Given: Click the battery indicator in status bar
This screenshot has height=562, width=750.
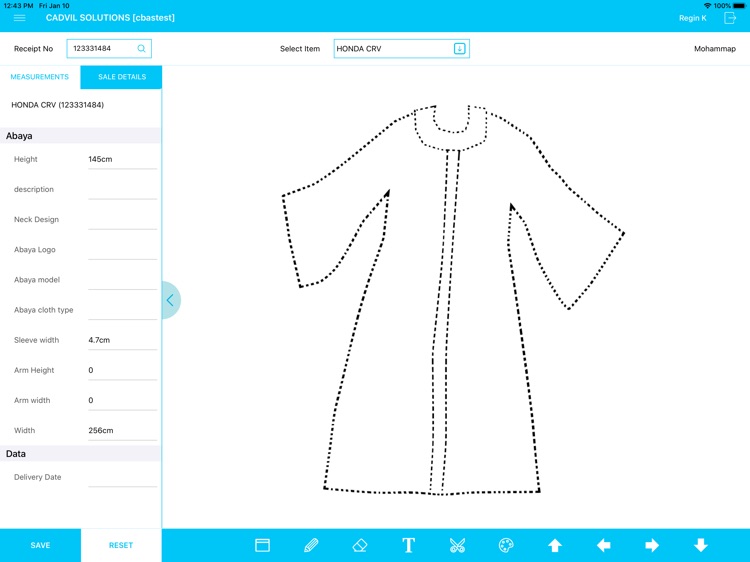Looking at the screenshot, I should pos(739,6).
